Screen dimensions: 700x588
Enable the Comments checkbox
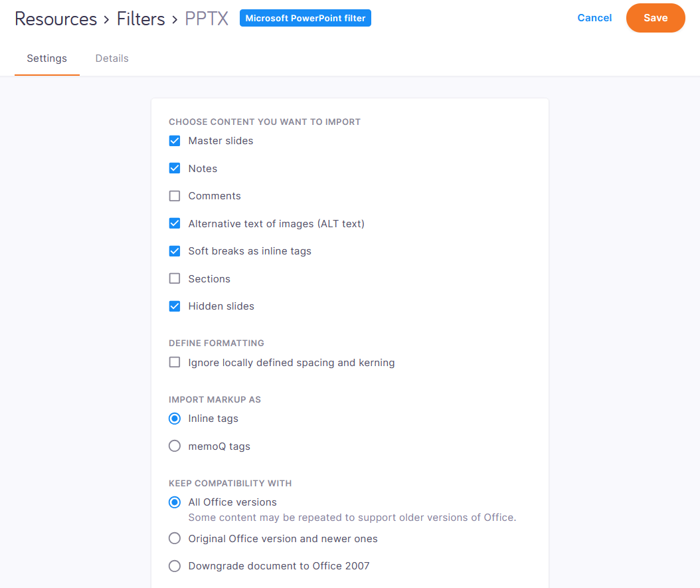coord(175,196)
